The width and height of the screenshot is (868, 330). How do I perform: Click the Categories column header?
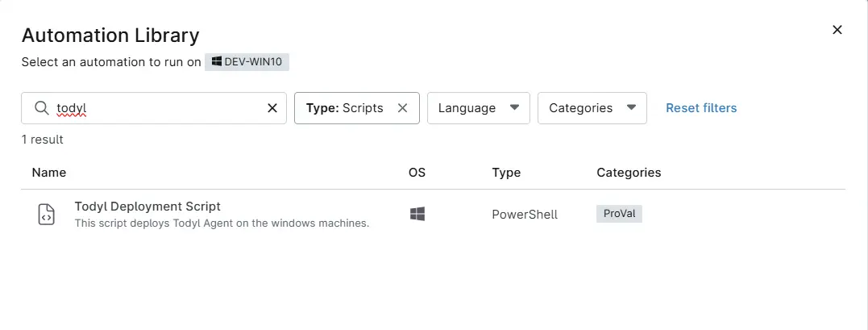[x=629, y=173]
